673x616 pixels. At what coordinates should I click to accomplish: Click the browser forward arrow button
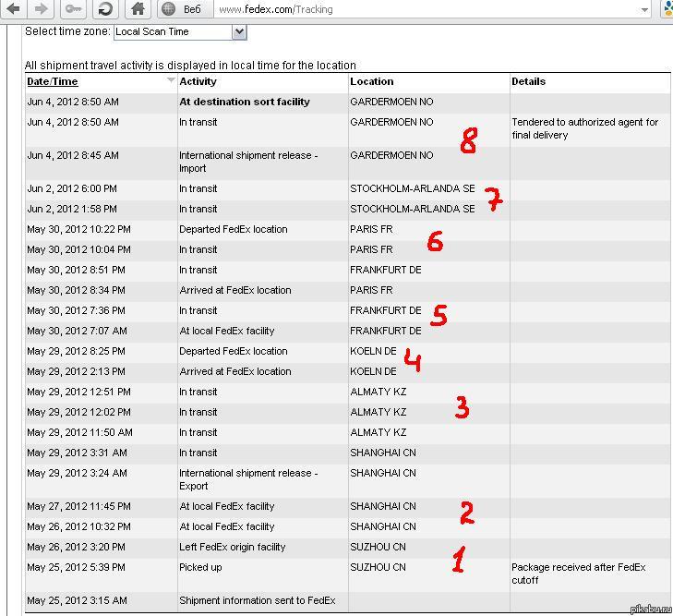pos(41,9)
